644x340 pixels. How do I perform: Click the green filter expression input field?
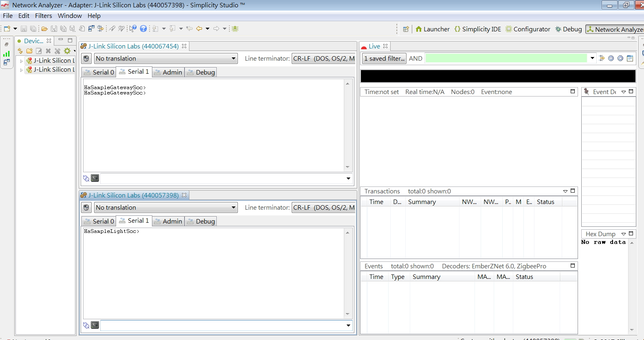506,58
